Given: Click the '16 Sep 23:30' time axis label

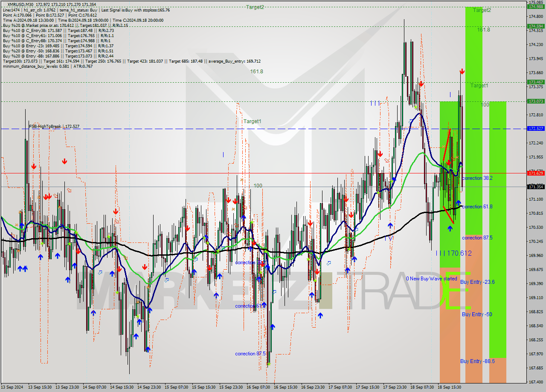Looking at the screenshot, I should [313, 387].
